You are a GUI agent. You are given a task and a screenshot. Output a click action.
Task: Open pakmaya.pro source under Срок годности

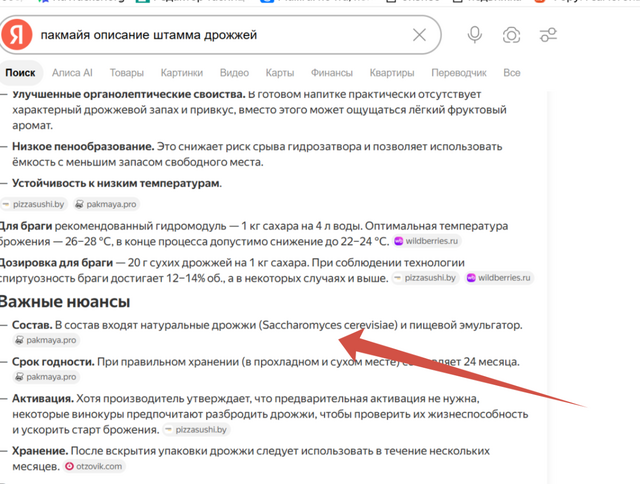[x=46, y=377]
